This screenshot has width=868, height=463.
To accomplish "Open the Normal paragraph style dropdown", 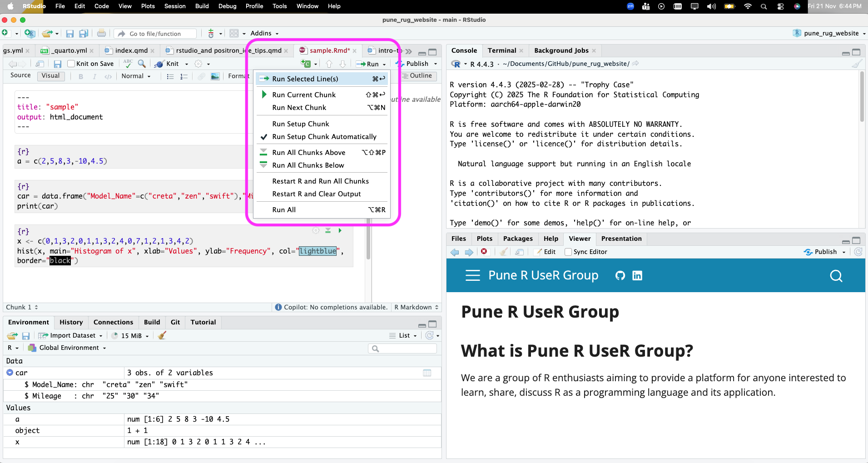I will tap(136, 76).
